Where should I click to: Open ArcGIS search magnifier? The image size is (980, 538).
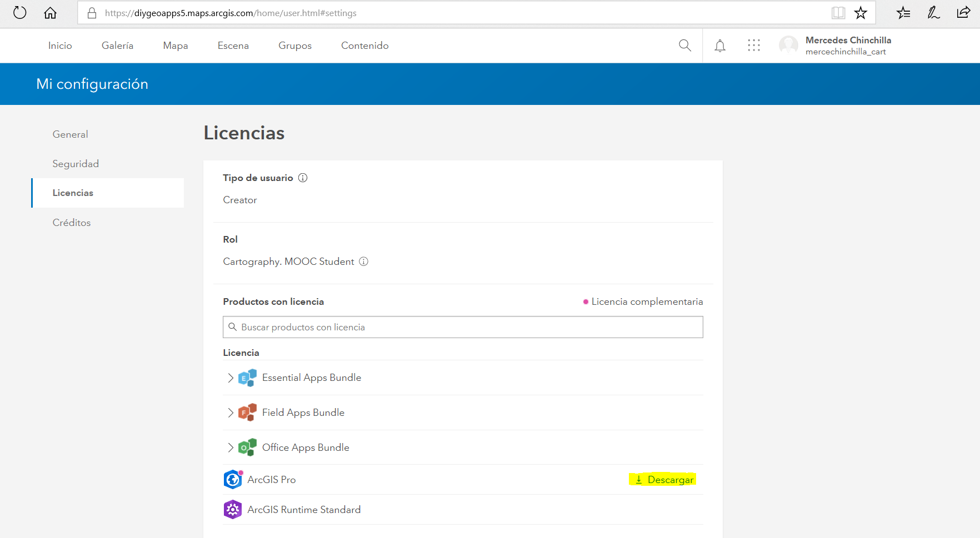point(685,46)
